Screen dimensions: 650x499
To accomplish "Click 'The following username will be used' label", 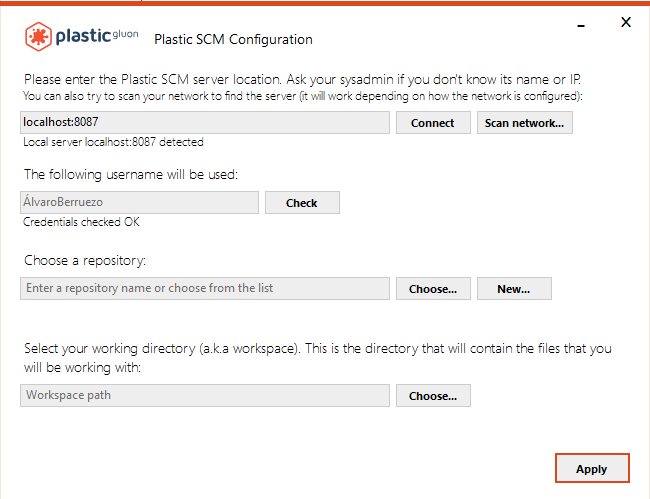I will (x=130, y=175).
